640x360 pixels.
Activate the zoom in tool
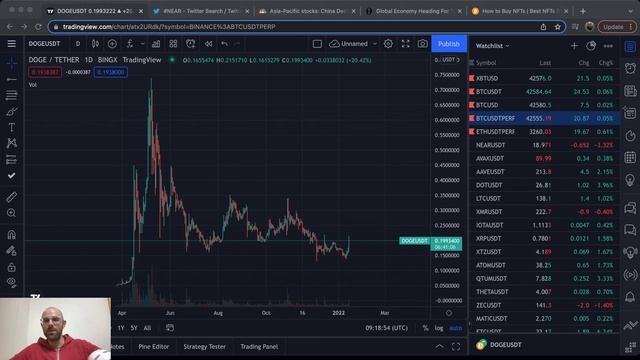pyautogui.click(x=11, y=213)
